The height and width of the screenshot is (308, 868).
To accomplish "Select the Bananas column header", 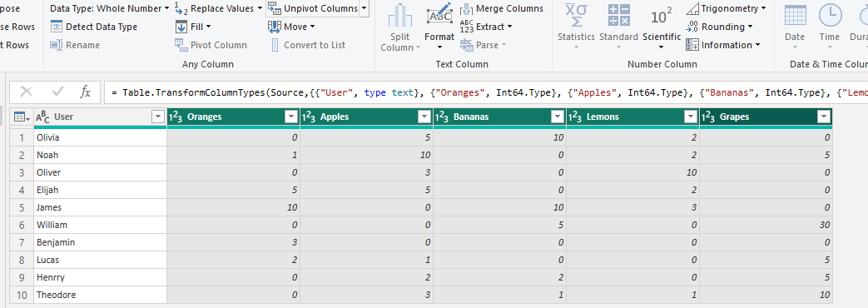I will 500,117.
